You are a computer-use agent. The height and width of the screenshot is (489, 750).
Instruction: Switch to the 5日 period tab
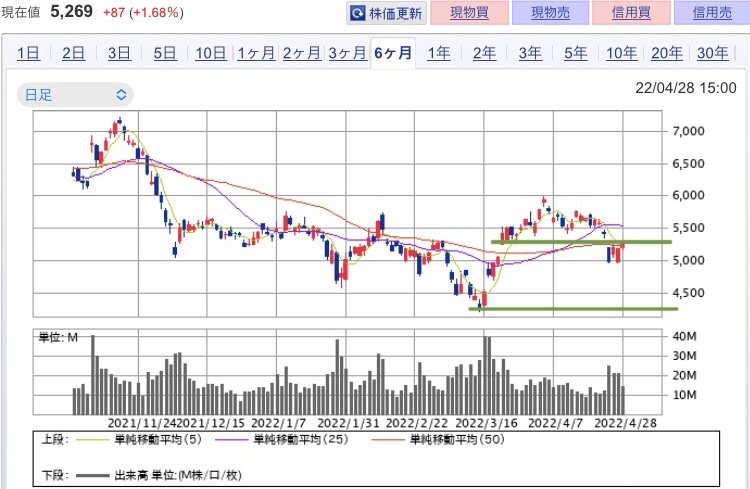(x=165, y=53)
